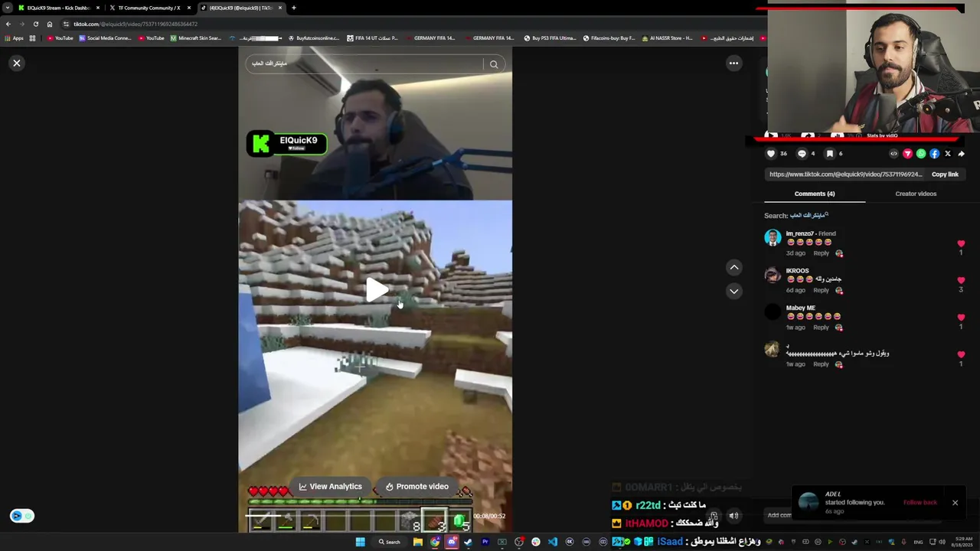
Task: Click the Copy link button
Action: [945, 174]
